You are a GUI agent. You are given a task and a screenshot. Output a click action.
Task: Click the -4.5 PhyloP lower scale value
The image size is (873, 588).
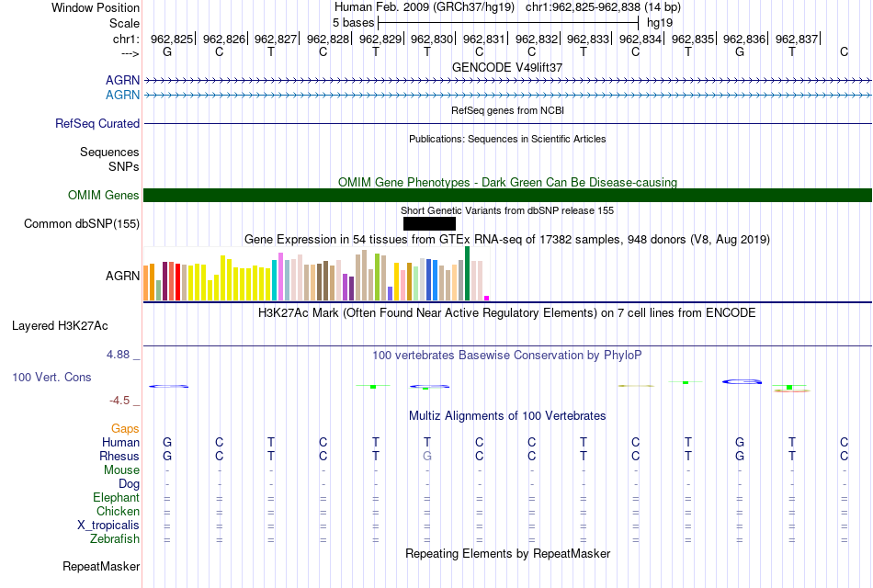click(119, 401)
